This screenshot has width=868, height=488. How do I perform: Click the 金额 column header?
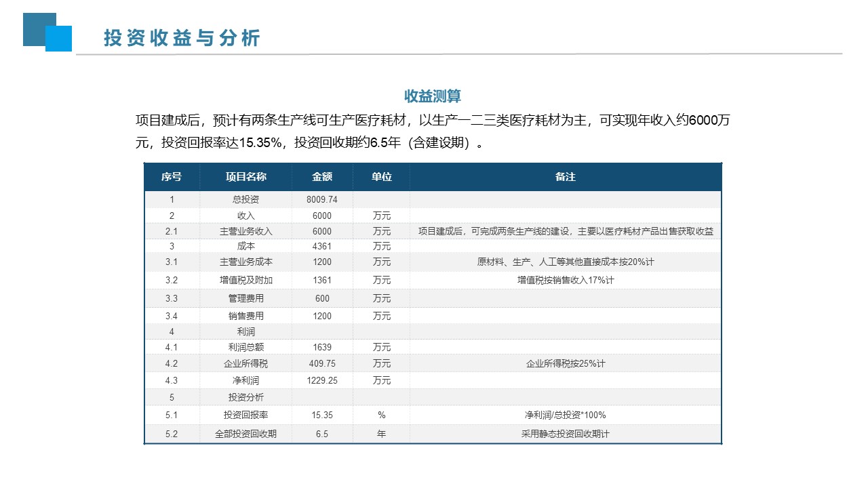(322, 177)
